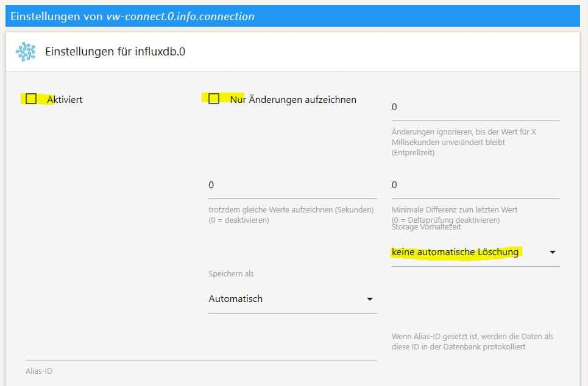Open the Storage Vorhaltezeit dropdown

click(x=475, y=253)
